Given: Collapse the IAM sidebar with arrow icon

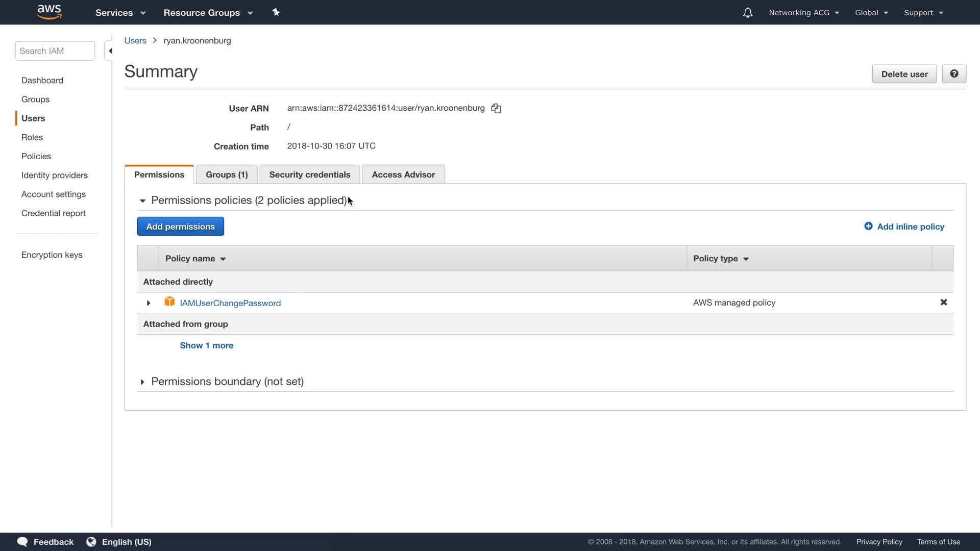Looking at the screenshot, I should [x=110, y=51].
